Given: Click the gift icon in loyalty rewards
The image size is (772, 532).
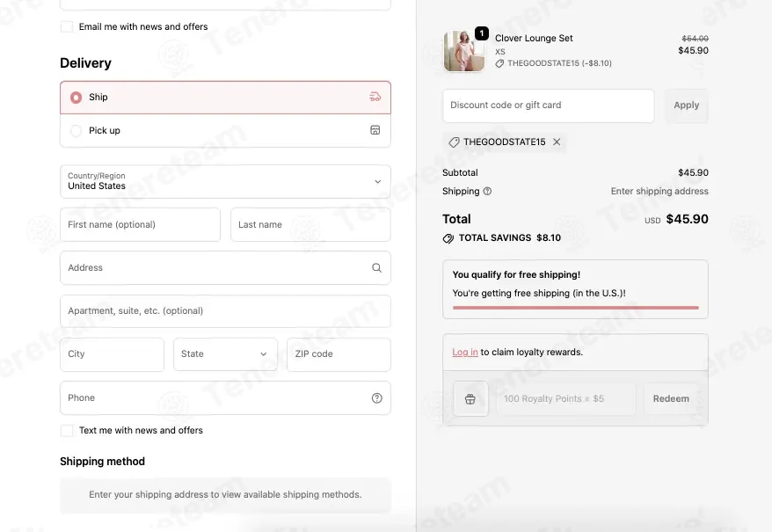Looking at the screenshot, I should coord(470,398).
